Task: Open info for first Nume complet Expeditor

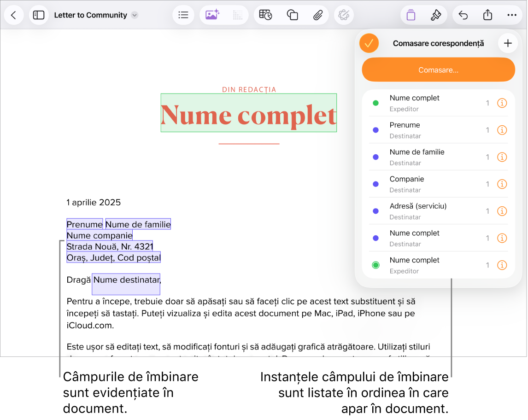Action: [x=502, y=103]
